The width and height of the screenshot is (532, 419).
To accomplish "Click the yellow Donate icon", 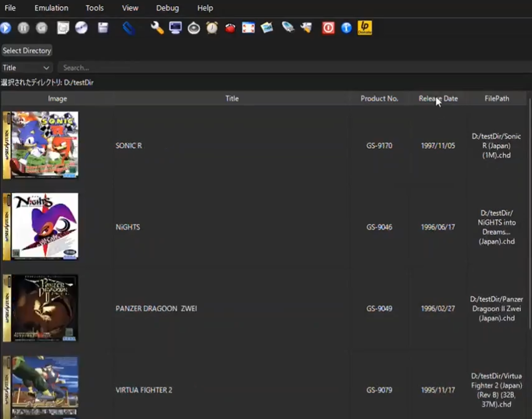I will pos(365,28).
